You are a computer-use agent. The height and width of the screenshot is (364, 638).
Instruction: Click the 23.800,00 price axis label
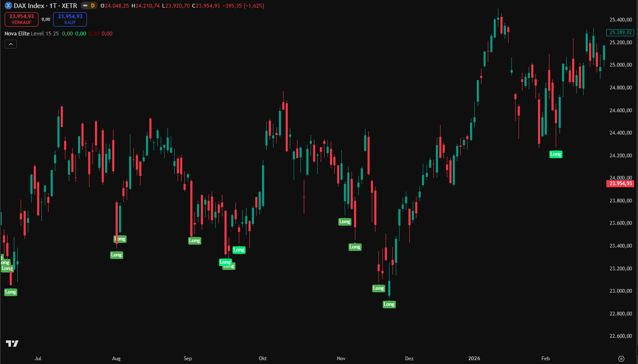click(x=621, y=201)
